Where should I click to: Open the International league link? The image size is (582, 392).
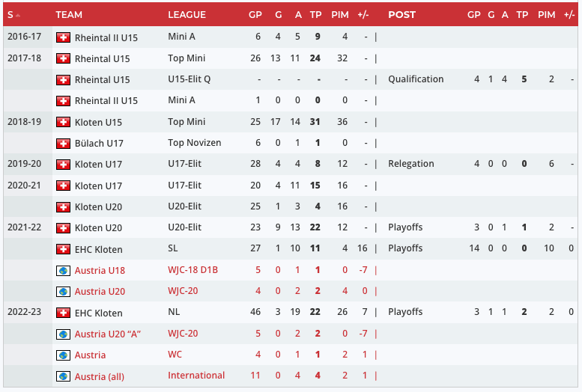click(196, 376)
